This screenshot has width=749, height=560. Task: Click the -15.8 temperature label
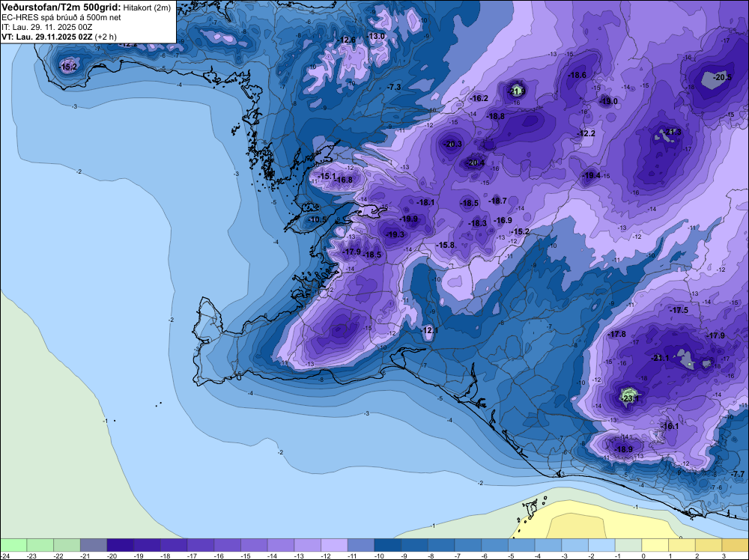point(445,245)
